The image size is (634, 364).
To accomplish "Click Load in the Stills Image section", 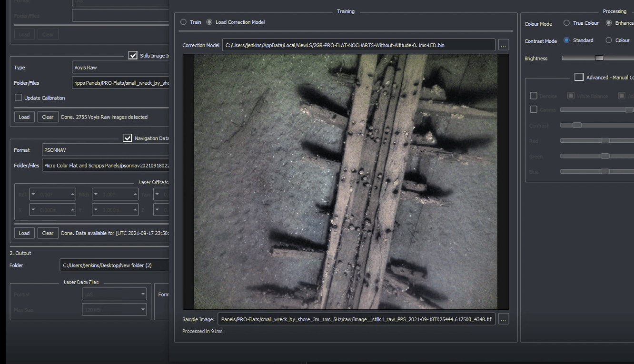I will pos(24,117).
